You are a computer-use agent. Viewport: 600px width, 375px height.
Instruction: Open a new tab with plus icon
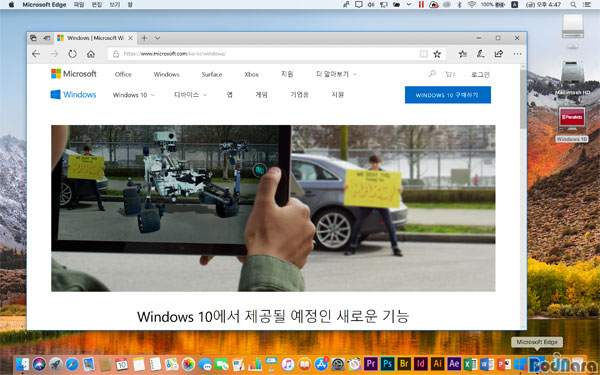(144, 38)
